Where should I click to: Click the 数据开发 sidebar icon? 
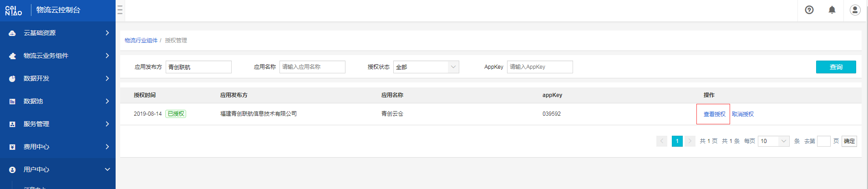(x=12, y=79)
